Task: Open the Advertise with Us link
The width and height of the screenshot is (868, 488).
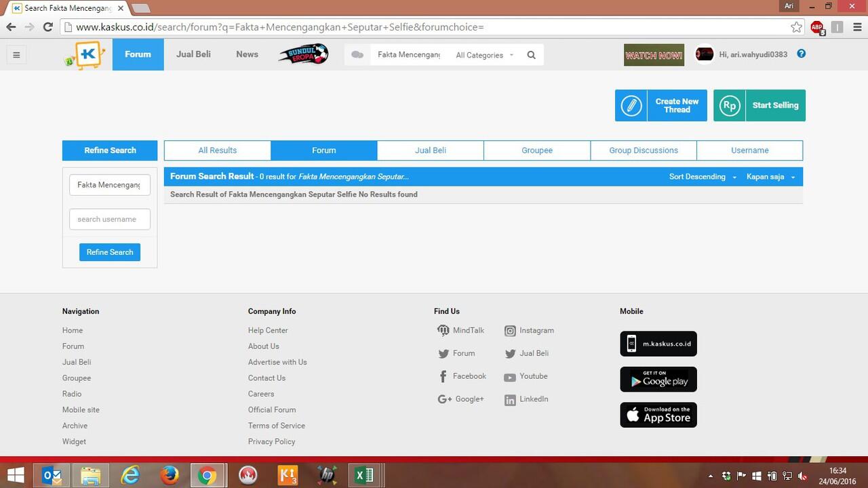Action: 277,362
